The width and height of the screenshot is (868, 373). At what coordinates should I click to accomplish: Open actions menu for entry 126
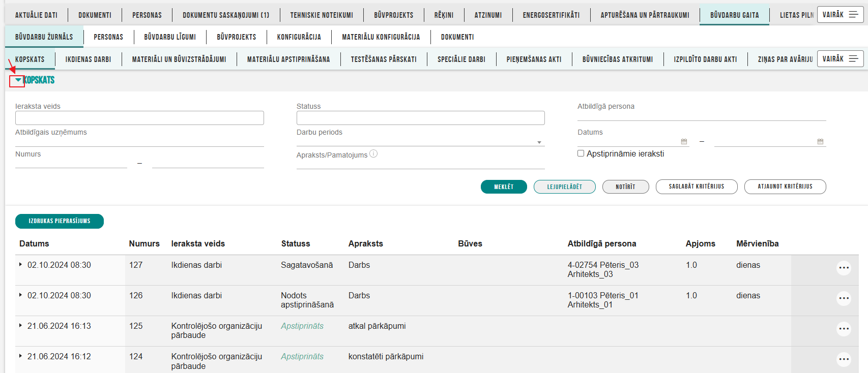pos(844,298)
